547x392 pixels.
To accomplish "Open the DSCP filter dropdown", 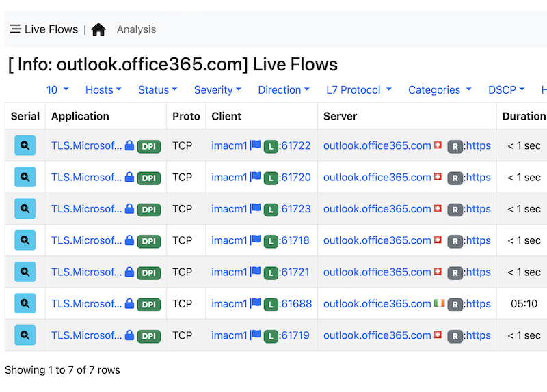I will tap(506, 90).
